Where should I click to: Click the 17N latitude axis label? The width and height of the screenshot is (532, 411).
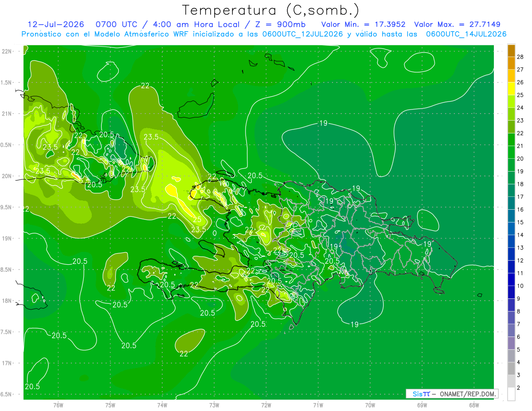7,363
